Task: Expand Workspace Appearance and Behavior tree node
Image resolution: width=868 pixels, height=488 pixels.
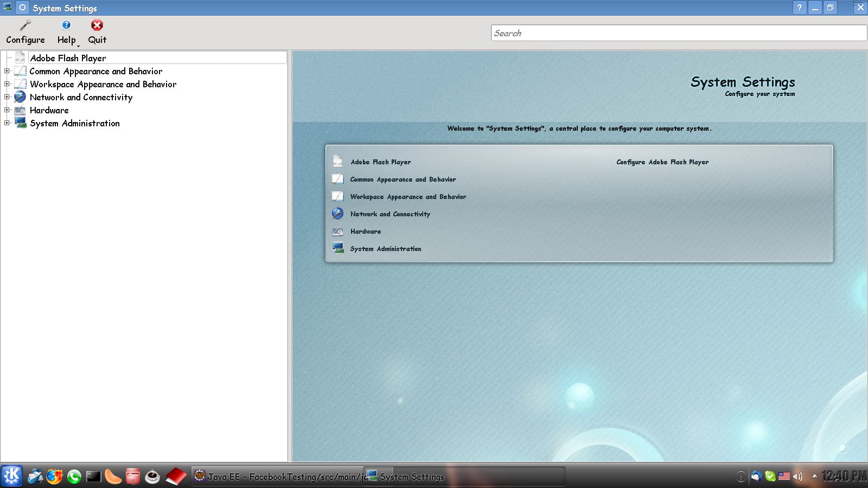Action: pos(7,84)
